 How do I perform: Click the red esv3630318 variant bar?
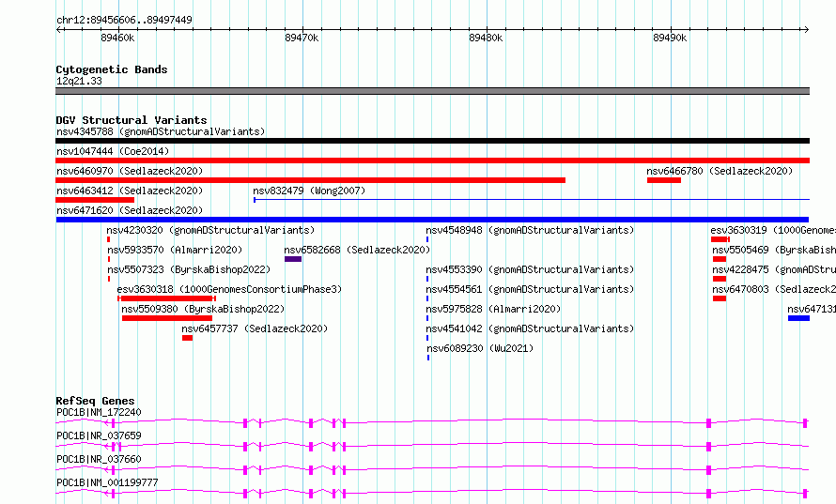pos(166,298)
